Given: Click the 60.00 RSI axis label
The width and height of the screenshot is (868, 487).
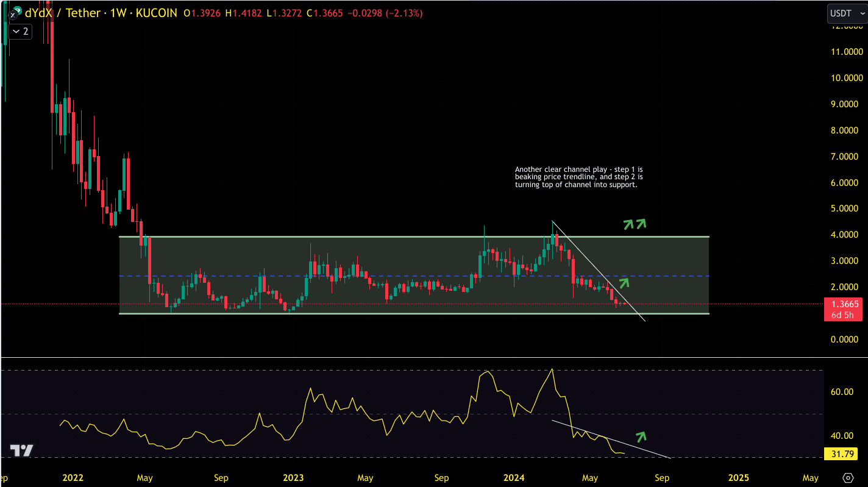Looking at the screenshot, I should (x=842, y=392).
